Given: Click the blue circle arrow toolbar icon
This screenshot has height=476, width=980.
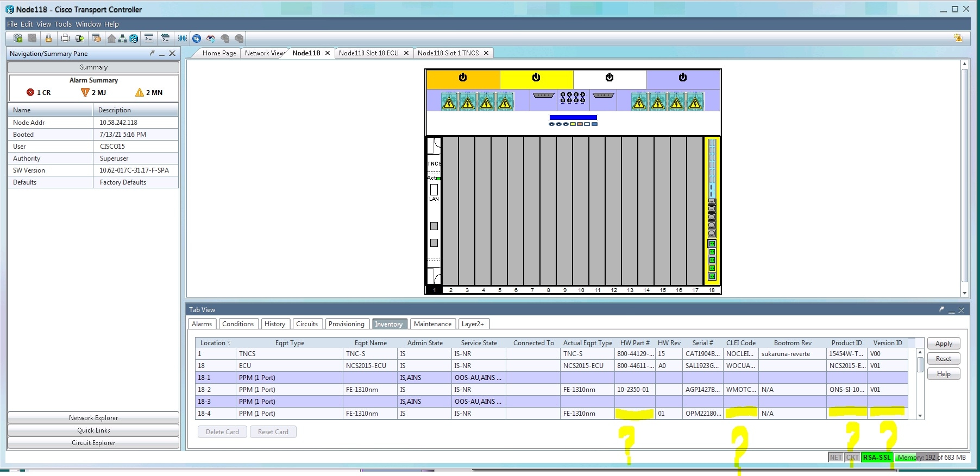Looking at the screenshot, I should (x=197, y=39).
